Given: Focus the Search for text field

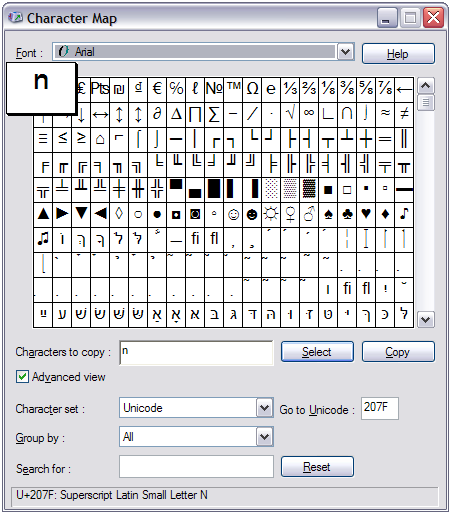Looking at the screenshot, I should pos(196,467).
